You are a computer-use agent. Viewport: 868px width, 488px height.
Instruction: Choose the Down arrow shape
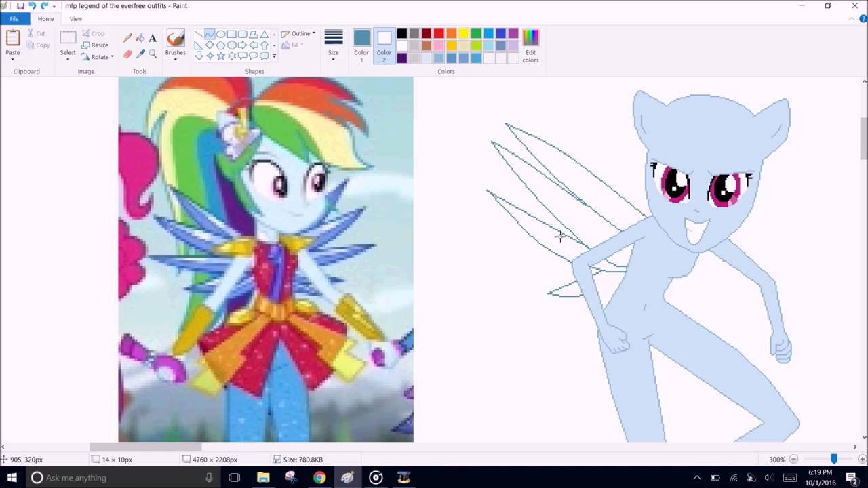(199, 56)
